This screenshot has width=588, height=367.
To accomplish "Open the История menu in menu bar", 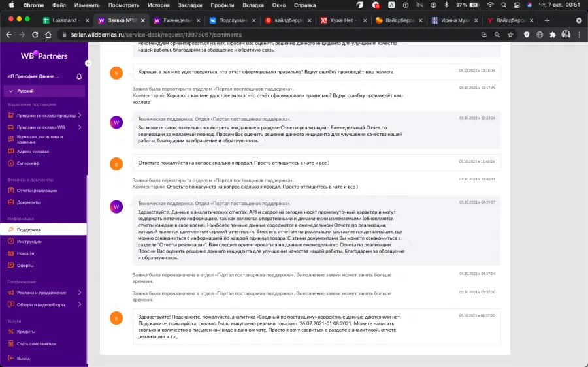I will pyautogui.click(x=158, y=5).
